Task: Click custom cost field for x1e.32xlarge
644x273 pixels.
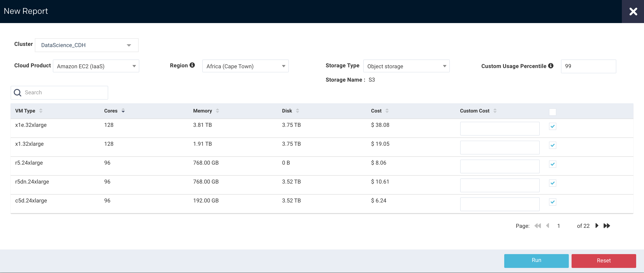Action: click(x=500, y=129)
